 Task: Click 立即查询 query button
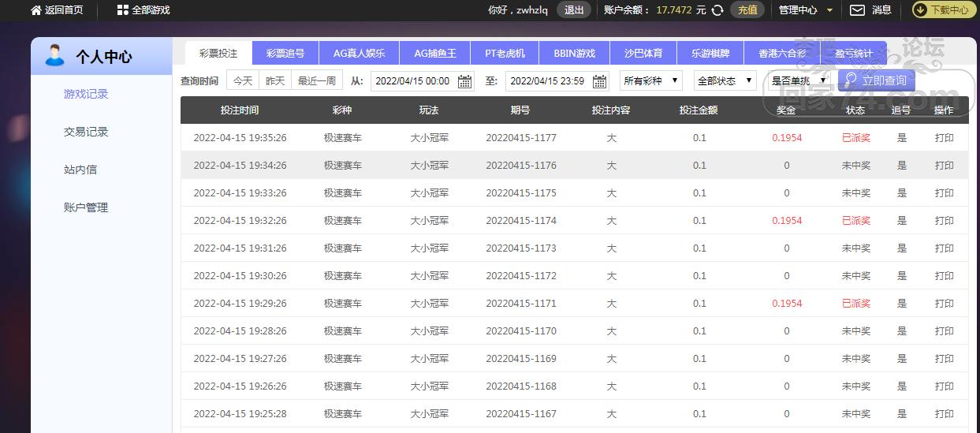click(x=877, y=80)
